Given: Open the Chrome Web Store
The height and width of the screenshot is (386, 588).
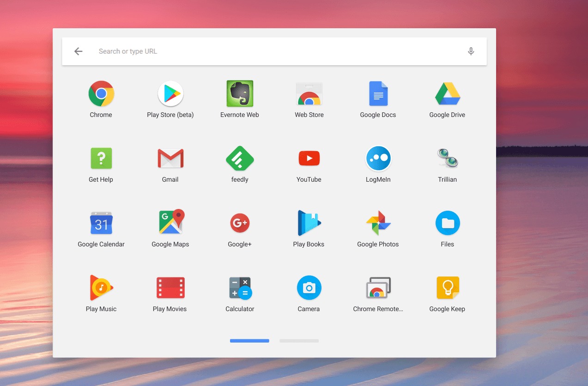Looking at the screenshot, I should tap(309, 94).
